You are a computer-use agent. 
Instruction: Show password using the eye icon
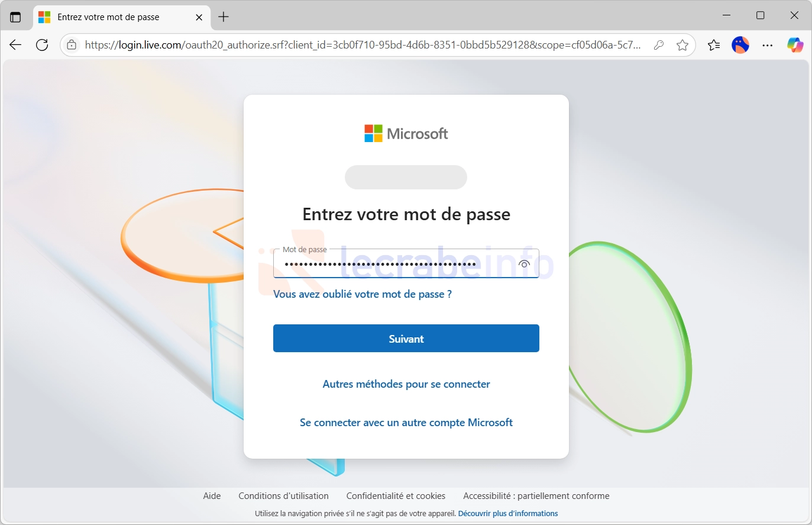pos(524,264)
